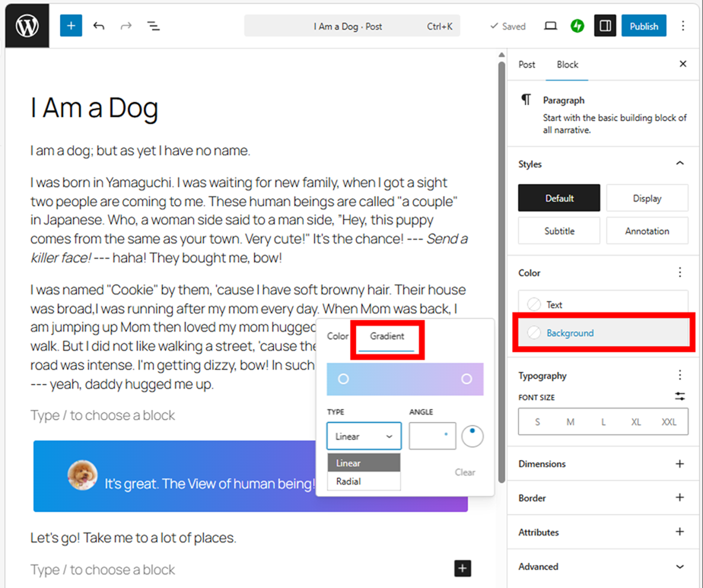Screen dimensions: 703x588
Task: Toggle the settings sidebar panel icon
Action: [605, 26]
